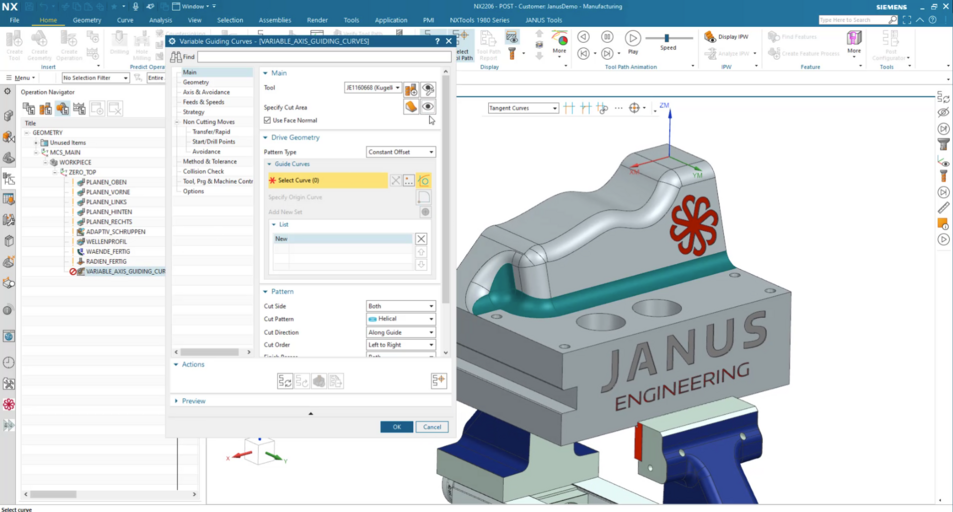Click the Find input field in dialog
953x512 pixels.
point(324,57)
